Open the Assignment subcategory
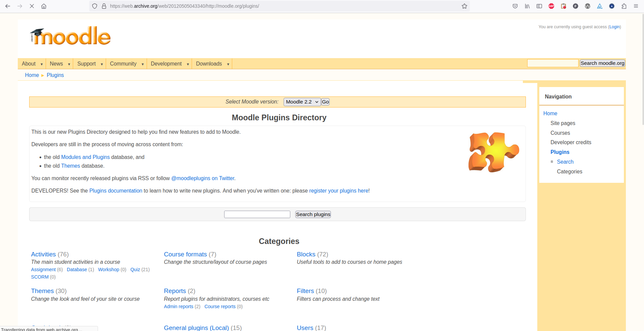Screen dimensions: 644x331 tap(43, 270)
